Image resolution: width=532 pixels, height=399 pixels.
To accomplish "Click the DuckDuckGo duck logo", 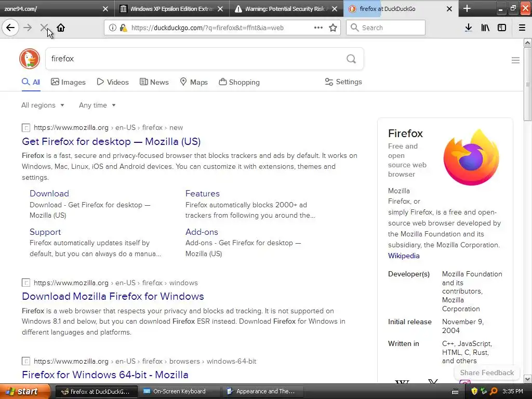I will coord(30,59).
